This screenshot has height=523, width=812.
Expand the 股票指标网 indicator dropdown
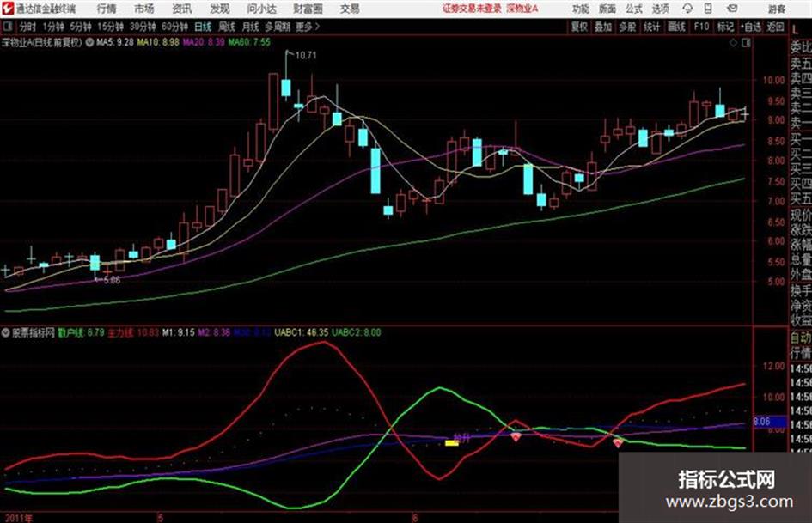click(x=5, y=332)
